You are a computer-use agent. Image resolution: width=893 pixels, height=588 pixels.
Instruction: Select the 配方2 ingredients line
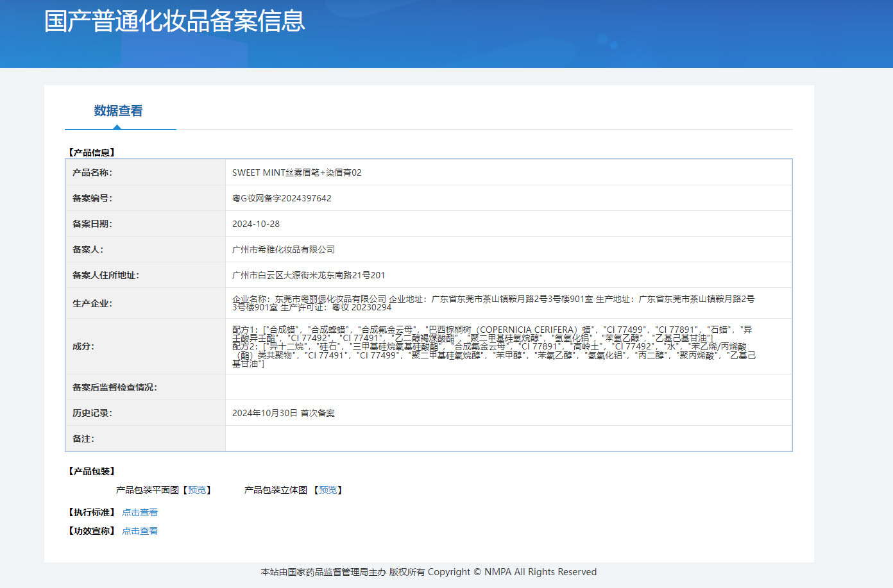pyautogui.click(x=494, y=355)
